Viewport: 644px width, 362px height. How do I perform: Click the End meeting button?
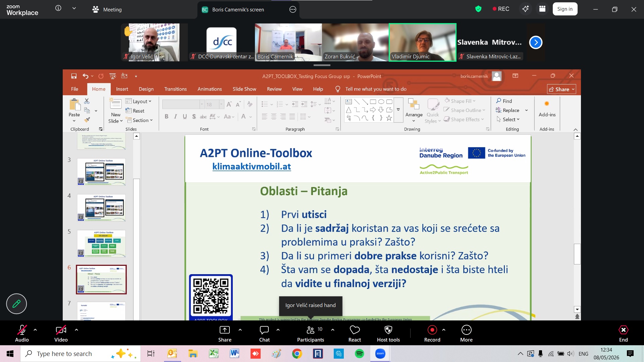(x=623, y=334)
